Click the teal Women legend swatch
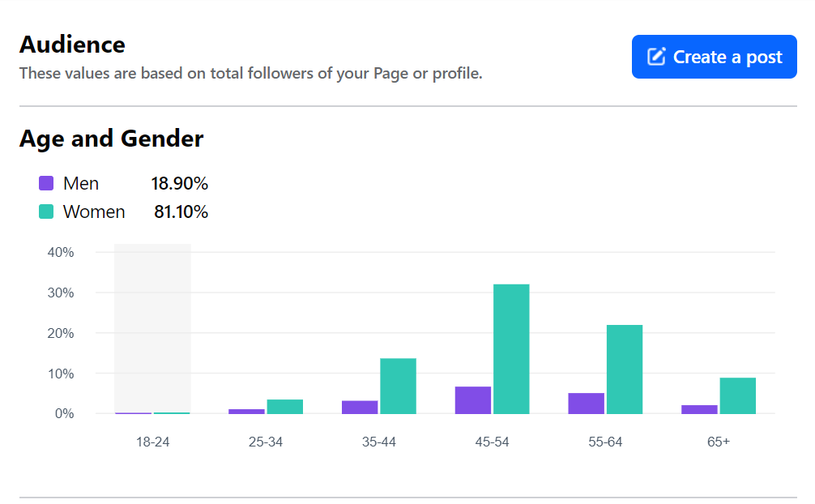The image size is (815, 504). tap(46, 212)
